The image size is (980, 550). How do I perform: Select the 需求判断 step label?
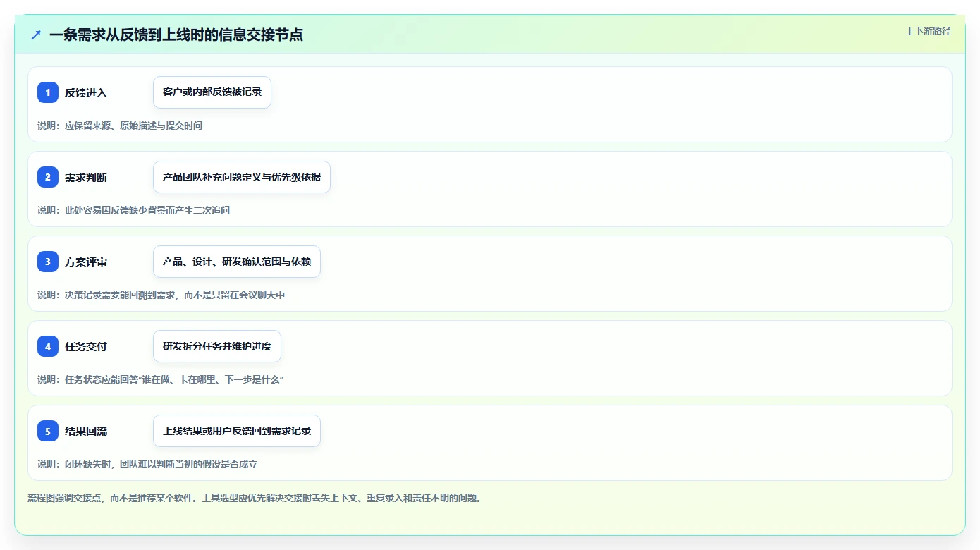pyautogui.click(x=86, y=177)
